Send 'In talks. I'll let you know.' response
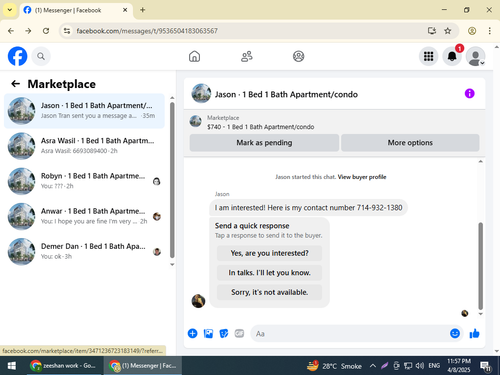This screenshot has height=375, width=500. [x=269, y=273]
